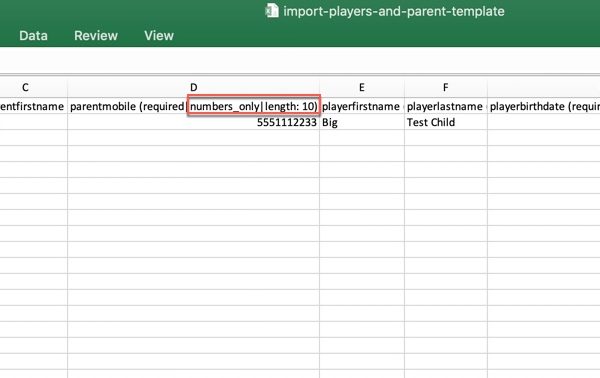
Task: Select the cell containing Big
Action: pos(362,122)
